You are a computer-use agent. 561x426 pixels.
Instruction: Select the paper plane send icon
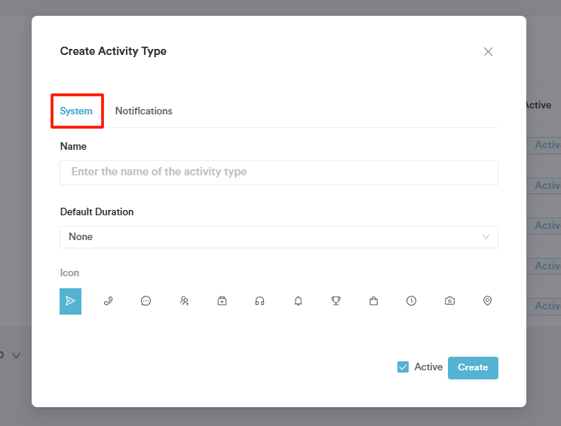pyautogui.click(x=70, y=301)
